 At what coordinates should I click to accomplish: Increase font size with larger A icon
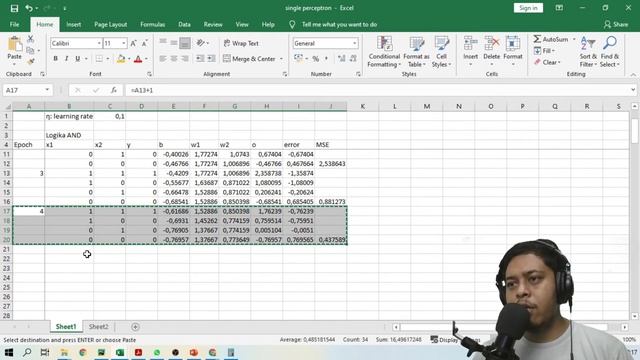tap(133, 43)
